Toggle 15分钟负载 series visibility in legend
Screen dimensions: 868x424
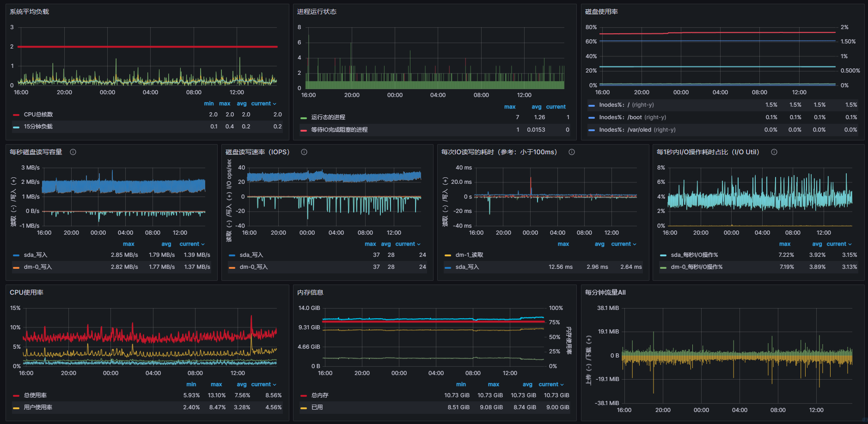[38, 127]
